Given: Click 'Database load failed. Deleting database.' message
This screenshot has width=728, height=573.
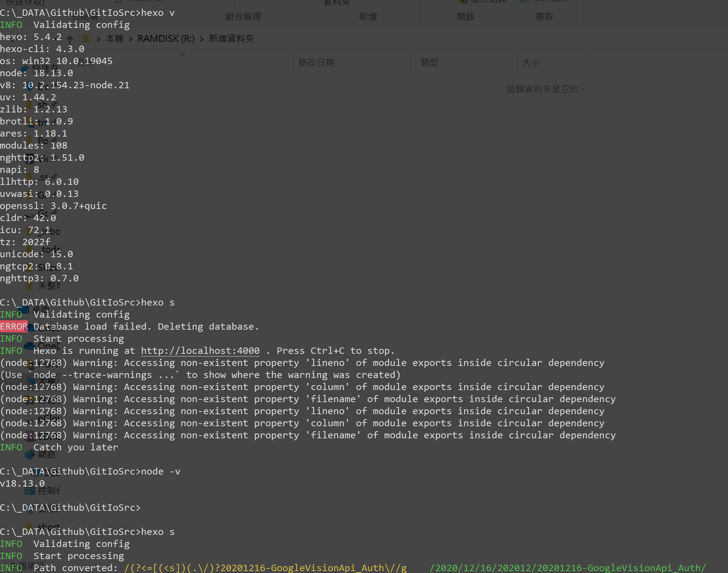Looking at the screenshot, I should pos(146,327).
